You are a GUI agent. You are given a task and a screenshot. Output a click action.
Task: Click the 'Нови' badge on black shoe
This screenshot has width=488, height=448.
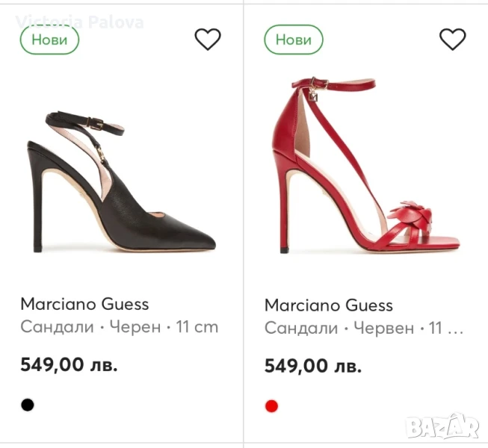click(x=49, y=40)
